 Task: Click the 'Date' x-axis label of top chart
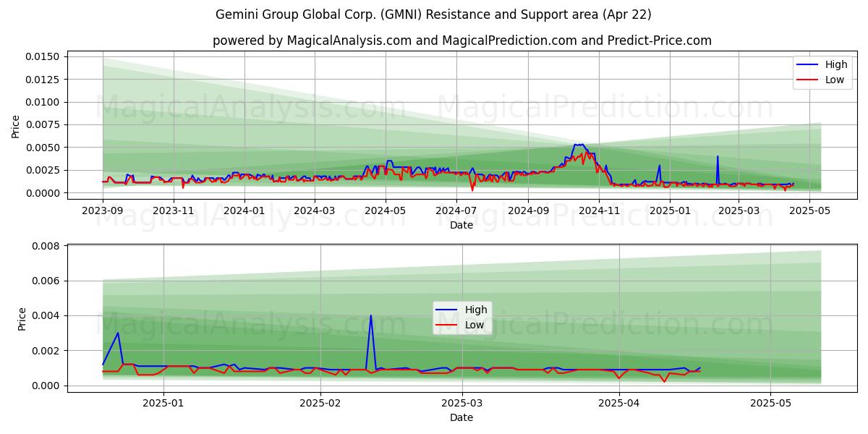pos(461,225)
